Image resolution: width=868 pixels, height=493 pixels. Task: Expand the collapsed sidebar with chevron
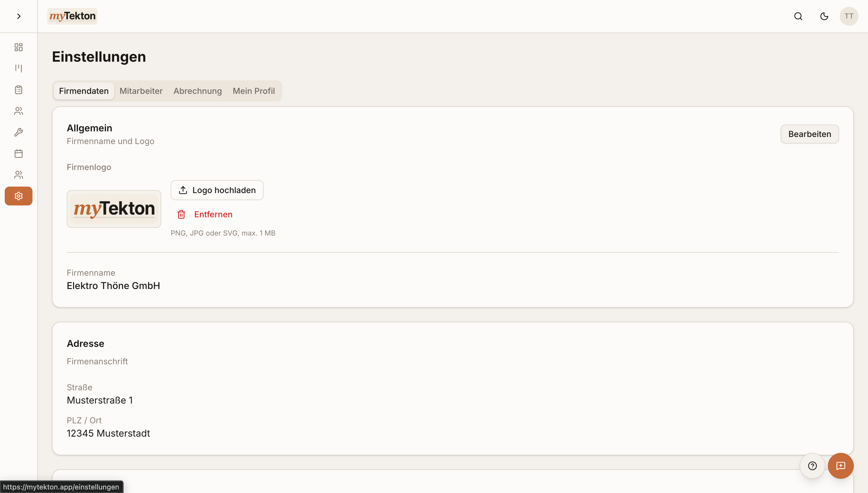click(19, 16)
